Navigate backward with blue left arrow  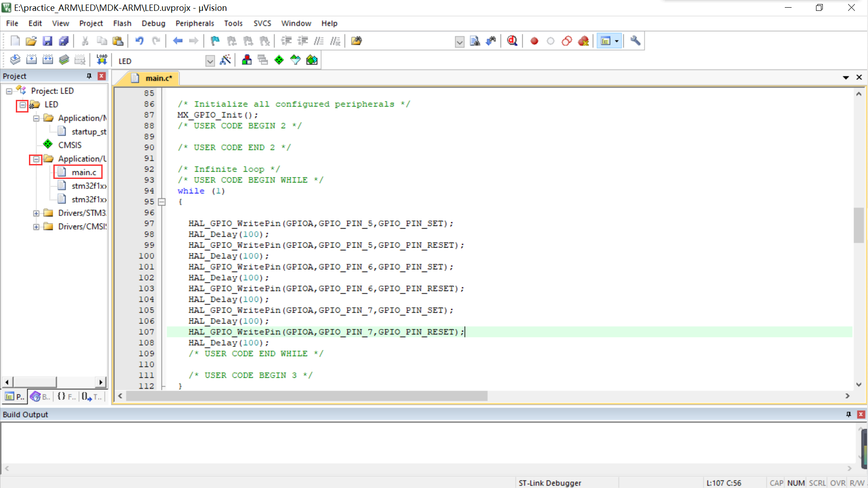178,41
